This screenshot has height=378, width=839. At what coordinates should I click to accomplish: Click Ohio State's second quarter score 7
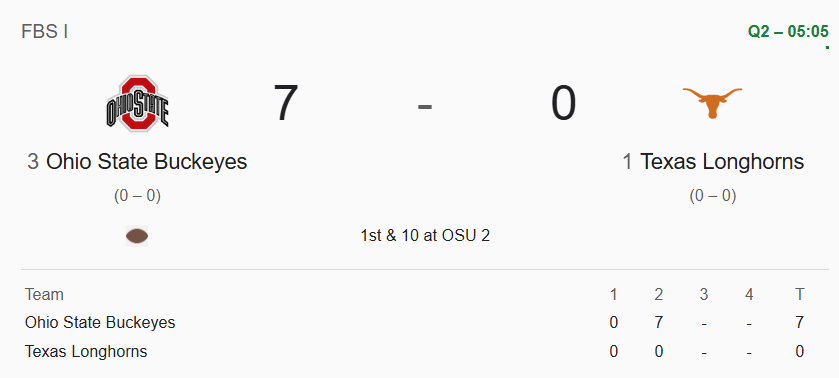[x=659, y=322]
